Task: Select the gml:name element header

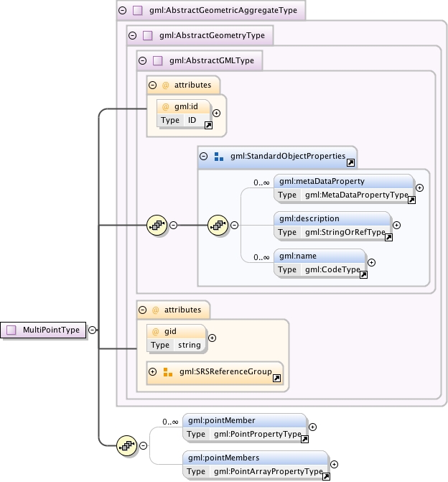Action: [319, 256]
